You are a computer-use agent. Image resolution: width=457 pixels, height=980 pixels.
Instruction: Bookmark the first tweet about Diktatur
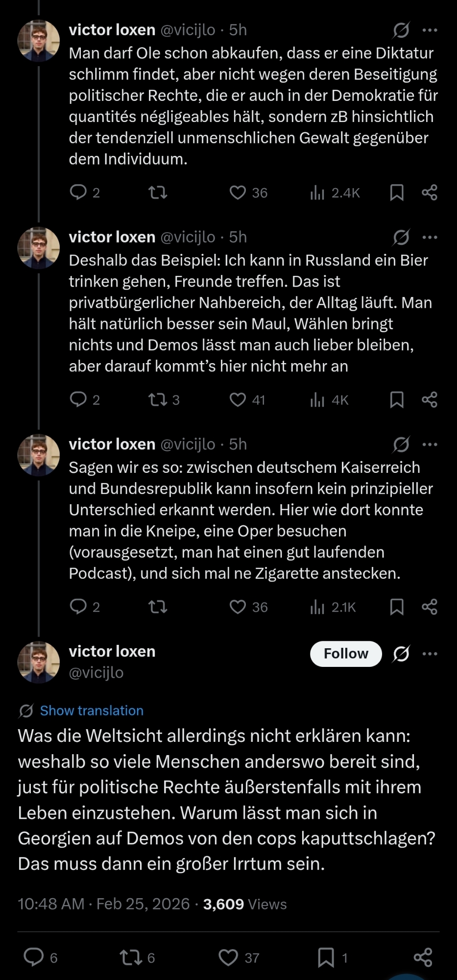[x=396, y=193]
